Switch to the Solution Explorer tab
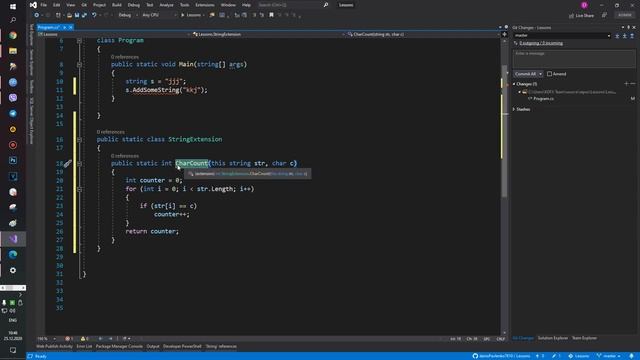The image size is (640, 360). tap(552, 338)
